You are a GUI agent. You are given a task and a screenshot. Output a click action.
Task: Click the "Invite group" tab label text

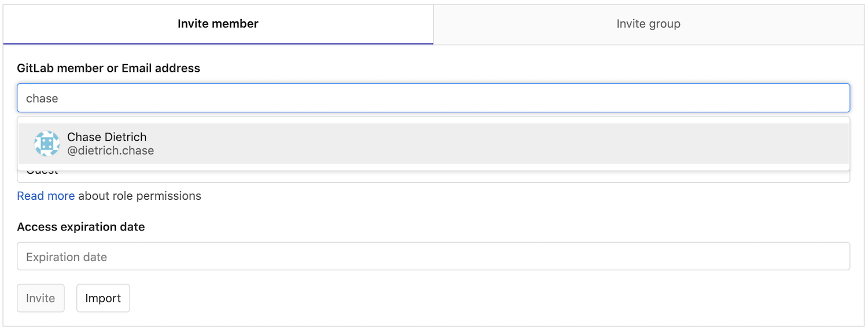648,24
